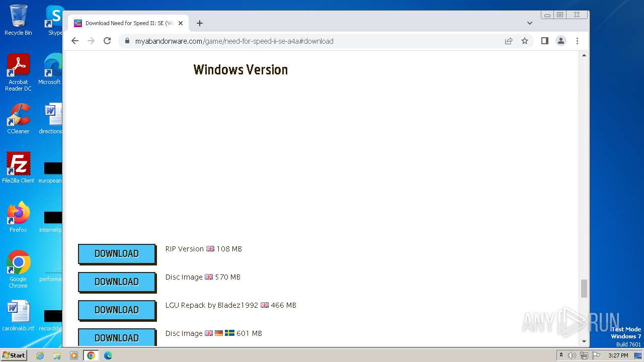Open Microsoft Edge from taskbar

[108, 355]
